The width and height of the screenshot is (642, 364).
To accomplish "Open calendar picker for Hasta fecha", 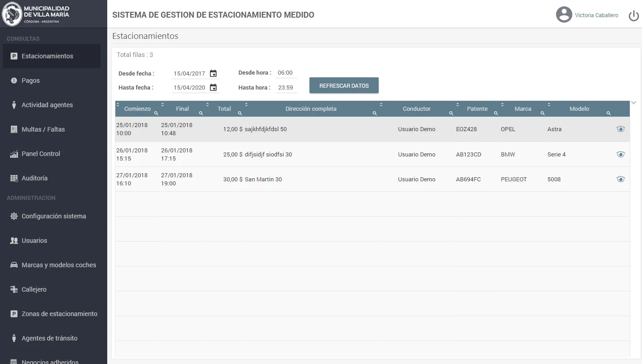I will (x=213, y=88).
